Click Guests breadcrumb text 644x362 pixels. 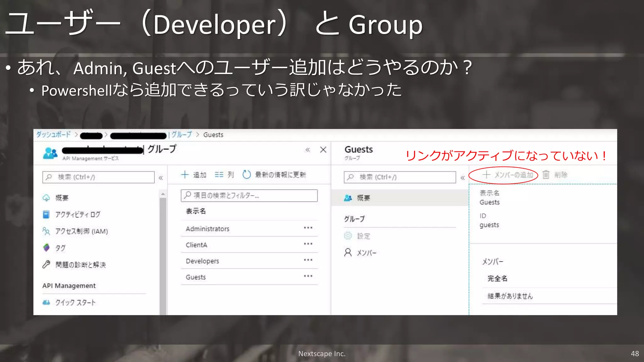[x=213, y=134]
